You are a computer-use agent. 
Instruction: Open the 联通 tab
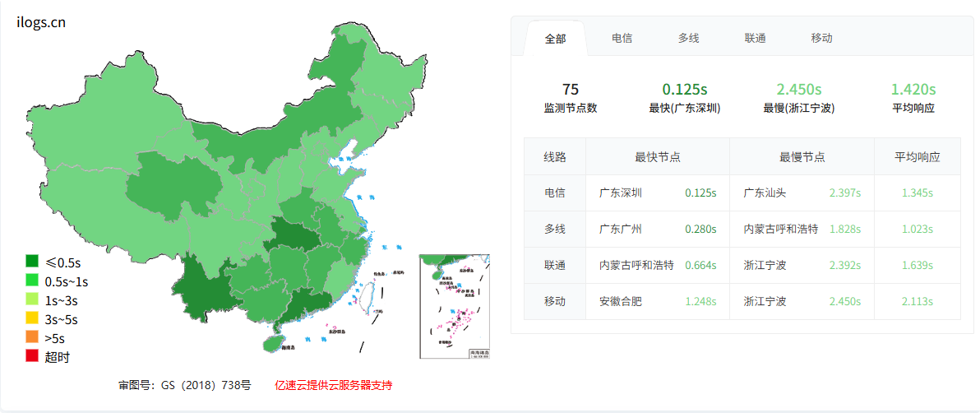click(x=755, y=38)
